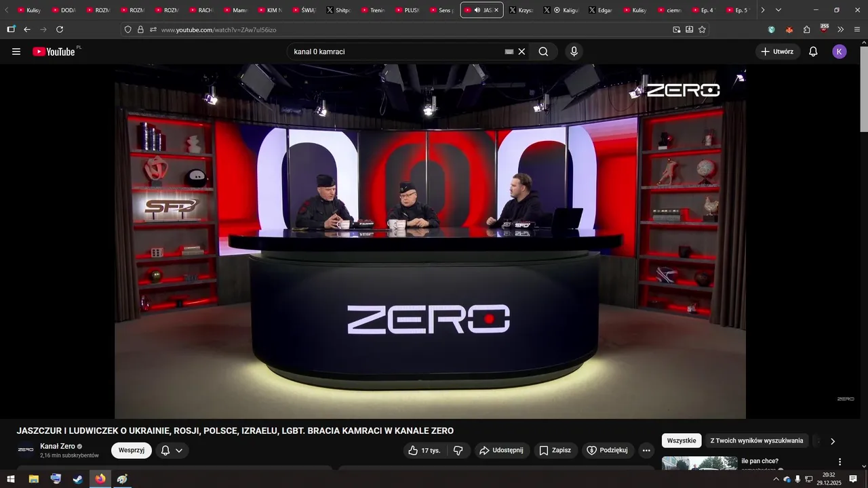868x488 pixels.
Task: Show hidden system tray icons chevron
Action: pyautogui.click(x=776, y=479)
